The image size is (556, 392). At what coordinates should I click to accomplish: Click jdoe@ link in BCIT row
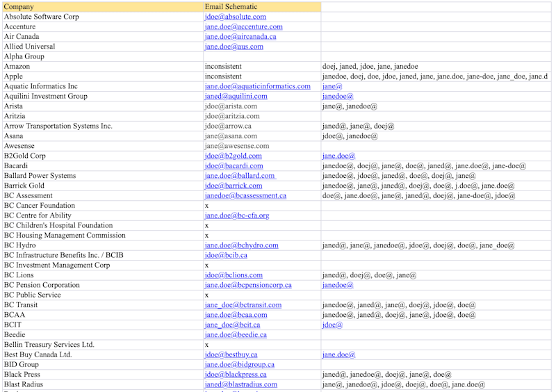pos(332,325)
